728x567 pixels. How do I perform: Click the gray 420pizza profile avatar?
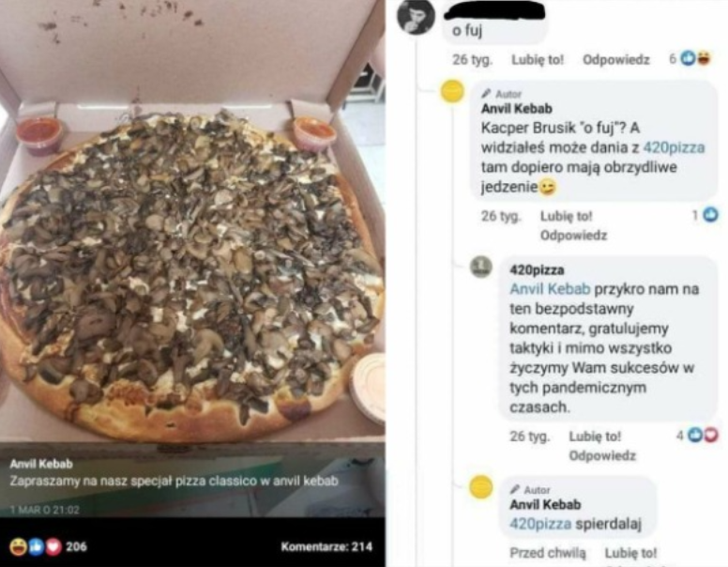coord(481,267)
